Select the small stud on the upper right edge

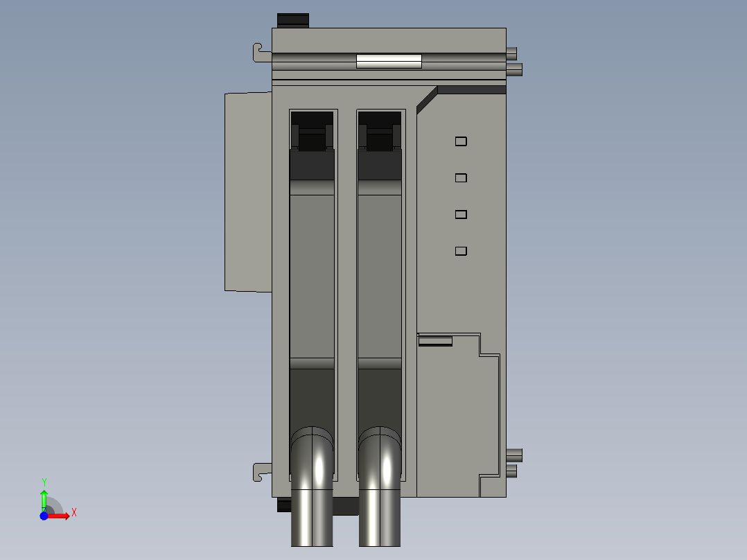point(516,68)
